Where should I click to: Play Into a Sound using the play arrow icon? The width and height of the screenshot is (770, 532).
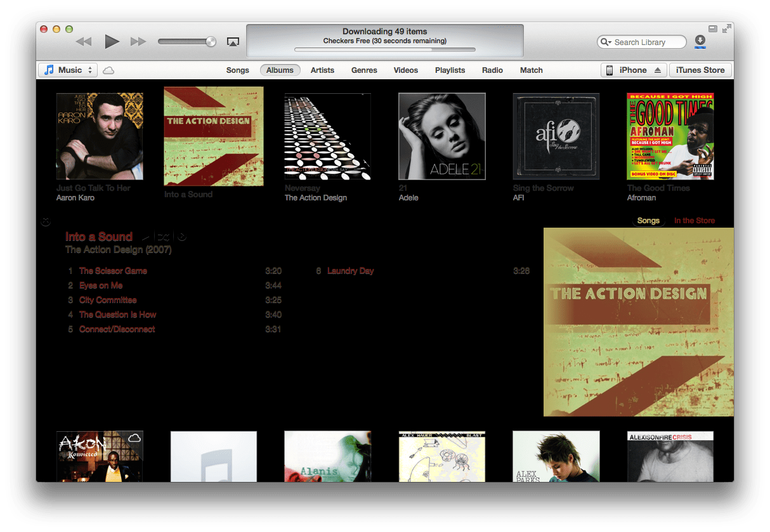pos(146,237)
